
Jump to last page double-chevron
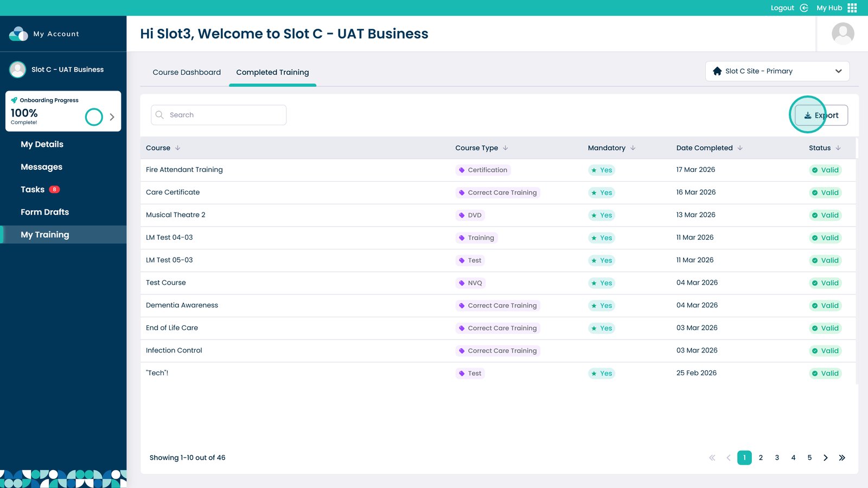[x=842, y=458]
